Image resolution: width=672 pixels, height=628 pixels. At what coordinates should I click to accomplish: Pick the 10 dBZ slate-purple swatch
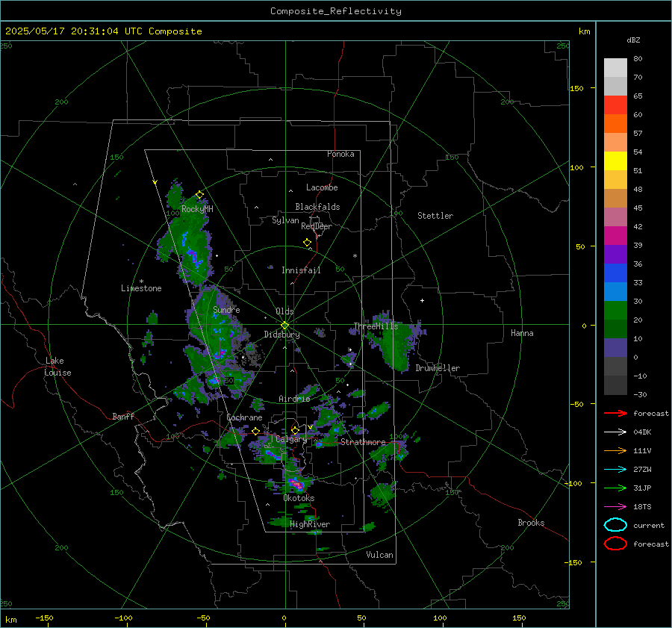pos(615,347)
